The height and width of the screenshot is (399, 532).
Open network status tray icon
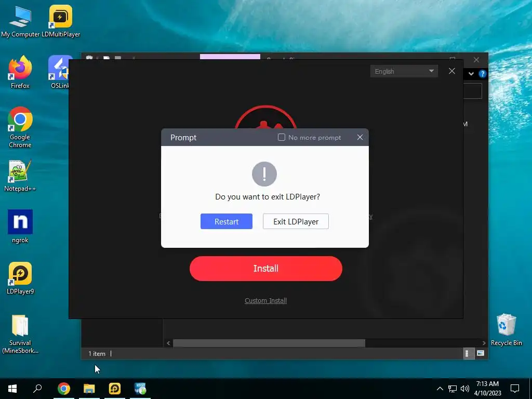click(453, 389)
